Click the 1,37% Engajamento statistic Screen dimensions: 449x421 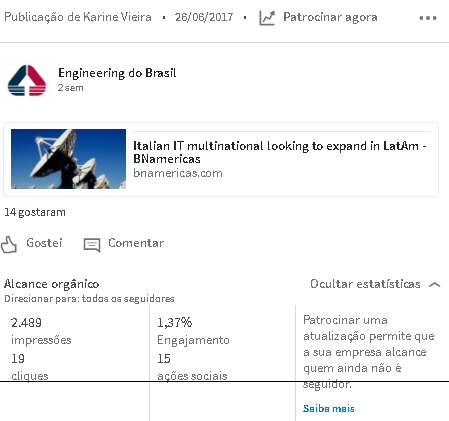[x=193, y=331]
